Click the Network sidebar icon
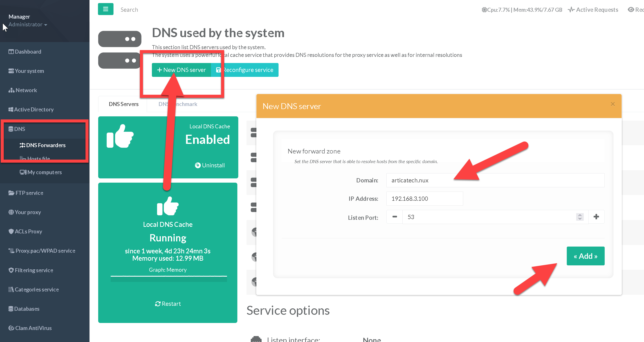The image size is (644, 342). (x=11, y=90)
